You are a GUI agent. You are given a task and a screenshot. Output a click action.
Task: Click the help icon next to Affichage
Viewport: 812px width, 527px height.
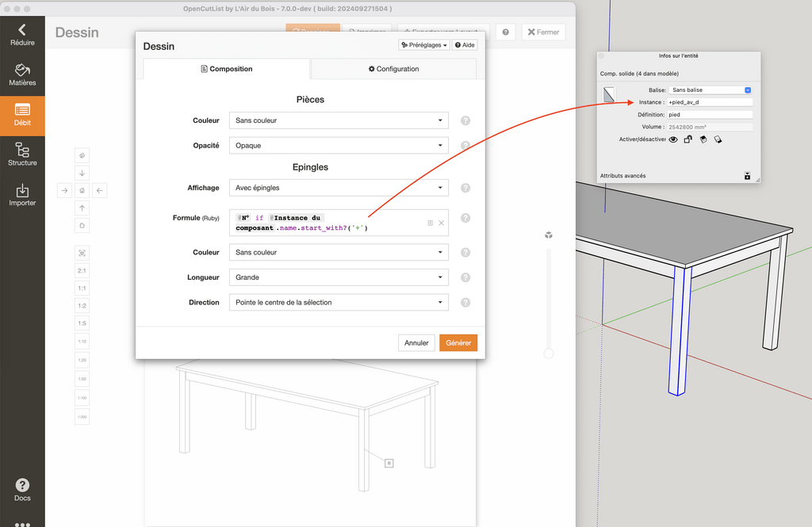click(465, 188)
